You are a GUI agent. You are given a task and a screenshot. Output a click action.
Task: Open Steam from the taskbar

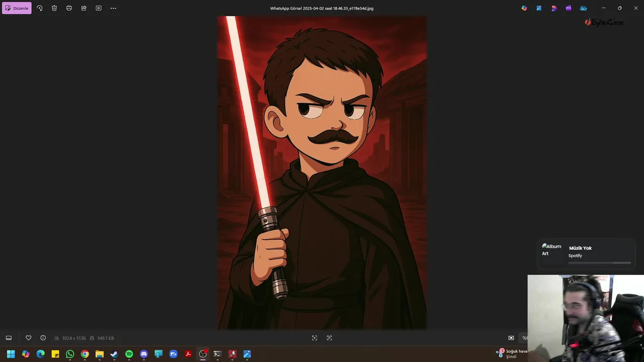click(x=114, y=354)
